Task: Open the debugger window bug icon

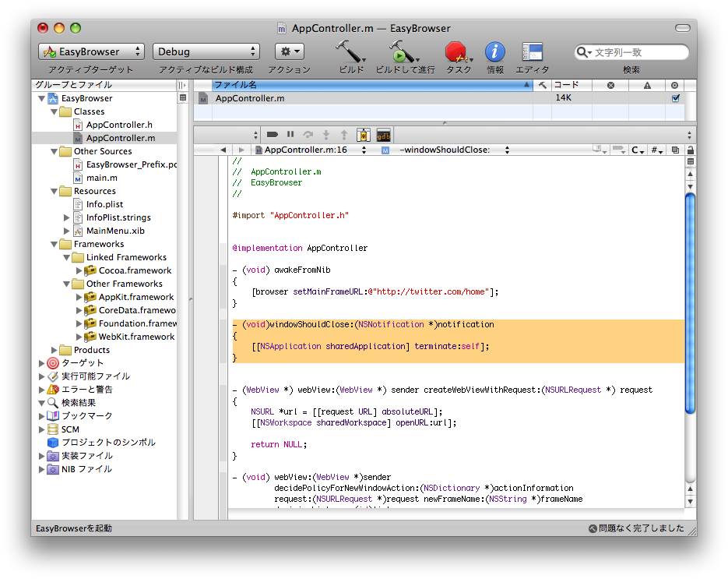Action: tap(364, 135)
